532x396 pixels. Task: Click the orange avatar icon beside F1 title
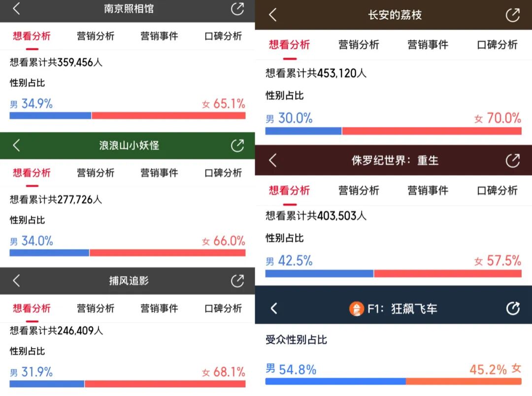(x=356, y=309)
